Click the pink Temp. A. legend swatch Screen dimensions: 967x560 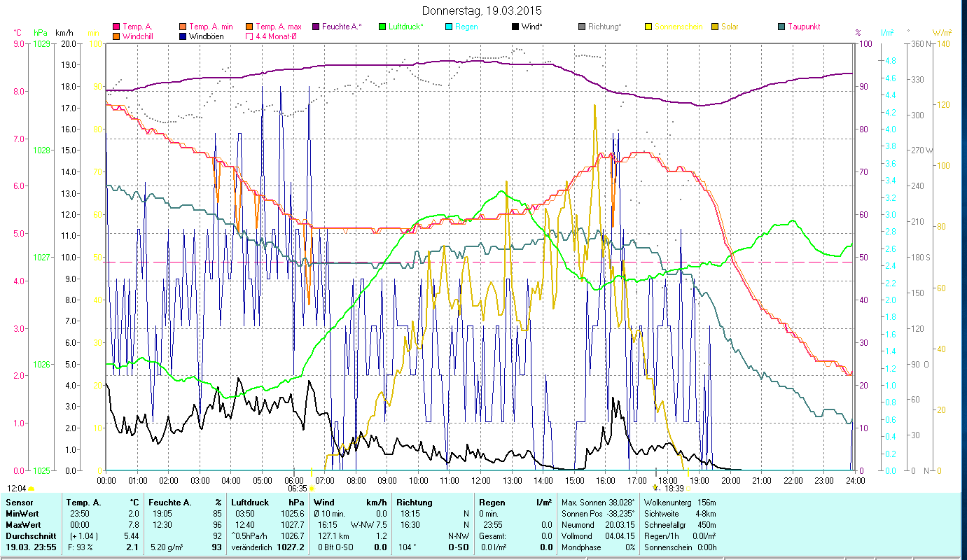[x=116, y=27]
